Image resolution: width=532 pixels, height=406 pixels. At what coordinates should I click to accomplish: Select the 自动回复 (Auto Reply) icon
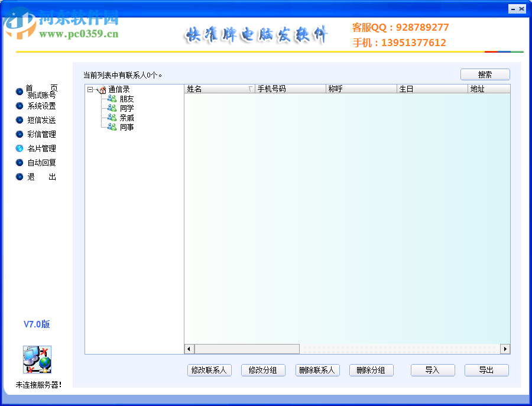coord(20,163)
